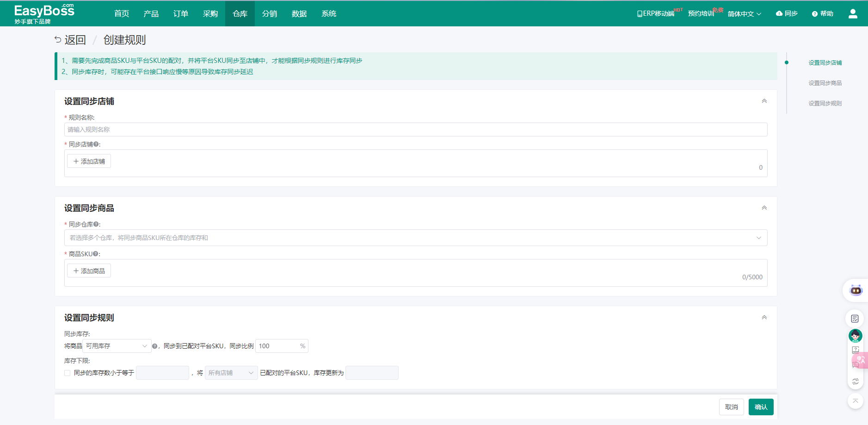Focus the 规则名称 input field
Image resolution: width=868 pixels, height=425 pixels.
click(416, 129)
